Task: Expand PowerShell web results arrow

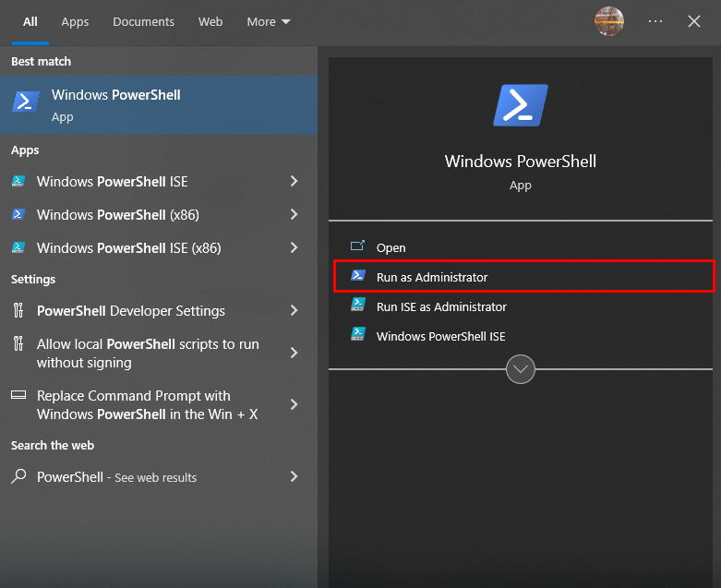Action: click(x=294, y=476)
